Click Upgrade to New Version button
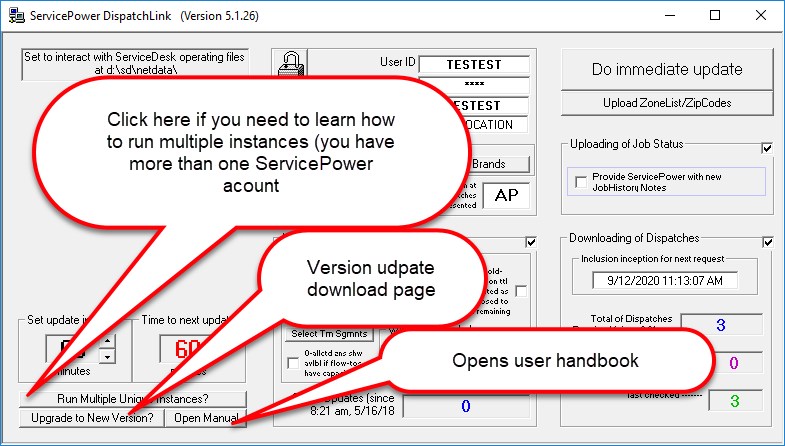 92,418
